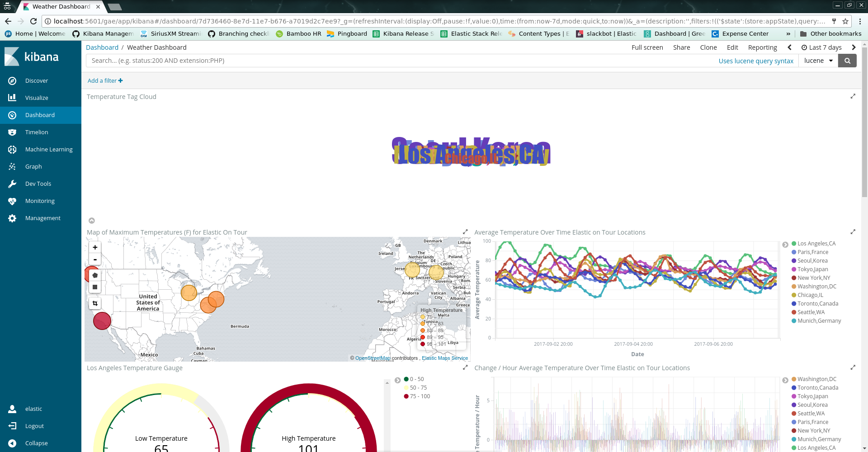Open the Reporting menu
Image resolution: width=868 pixels, height=452 pixels.
point(762,47)
